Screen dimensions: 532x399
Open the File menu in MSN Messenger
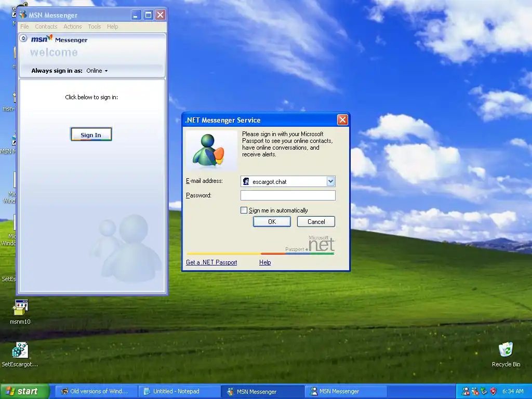24,26
